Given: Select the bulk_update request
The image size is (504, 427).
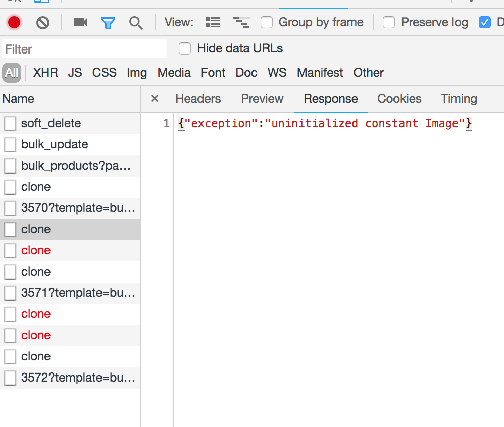Looking at the screenshot, I should point(70,144).
